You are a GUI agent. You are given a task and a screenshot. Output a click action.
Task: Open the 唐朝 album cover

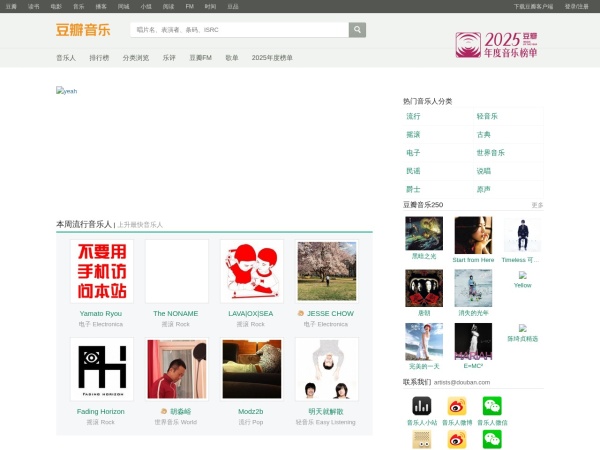(424, 288)
